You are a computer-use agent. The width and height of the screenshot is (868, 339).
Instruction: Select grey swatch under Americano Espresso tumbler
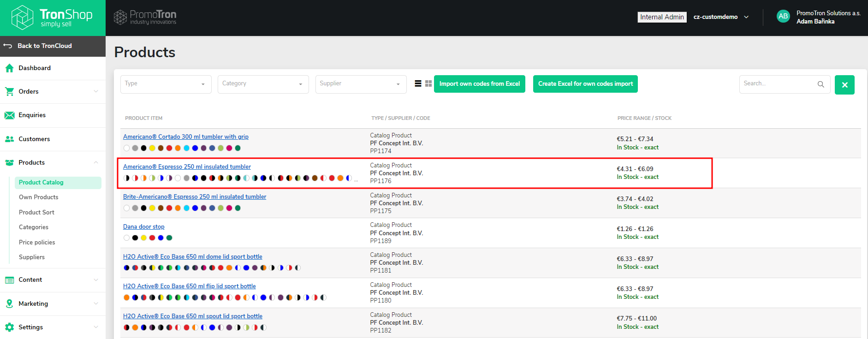[x=186, y=178]
